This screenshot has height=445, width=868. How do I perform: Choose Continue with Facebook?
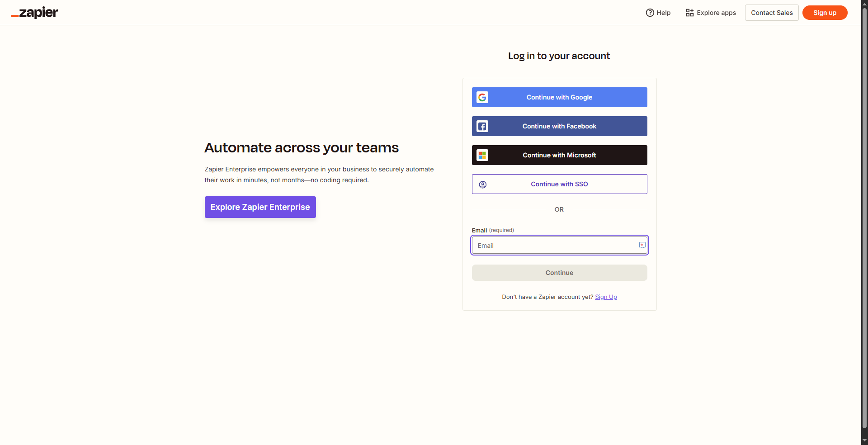click(x=559, y=126)
